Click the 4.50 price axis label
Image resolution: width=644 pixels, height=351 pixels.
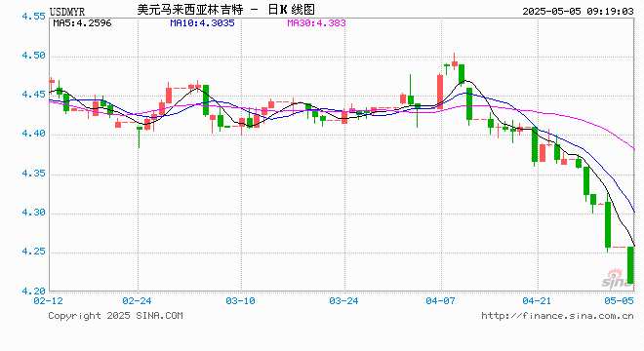click(x=34, y=56)
